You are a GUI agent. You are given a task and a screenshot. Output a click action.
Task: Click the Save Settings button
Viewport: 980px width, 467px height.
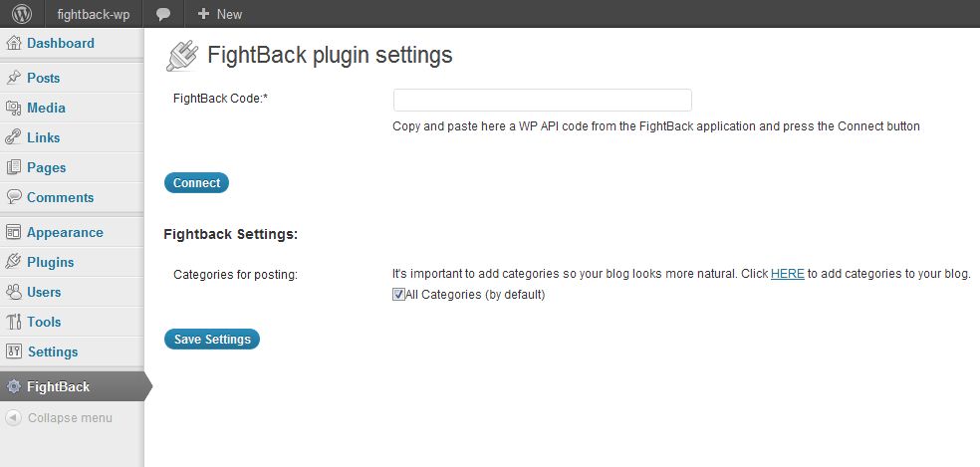point(212,339)
